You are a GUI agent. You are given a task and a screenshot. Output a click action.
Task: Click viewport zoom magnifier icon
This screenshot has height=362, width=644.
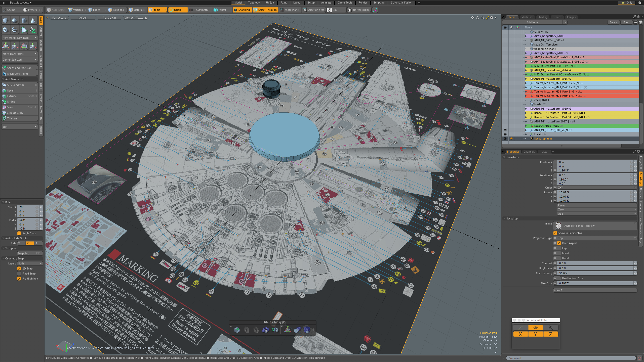coord(482,18)
